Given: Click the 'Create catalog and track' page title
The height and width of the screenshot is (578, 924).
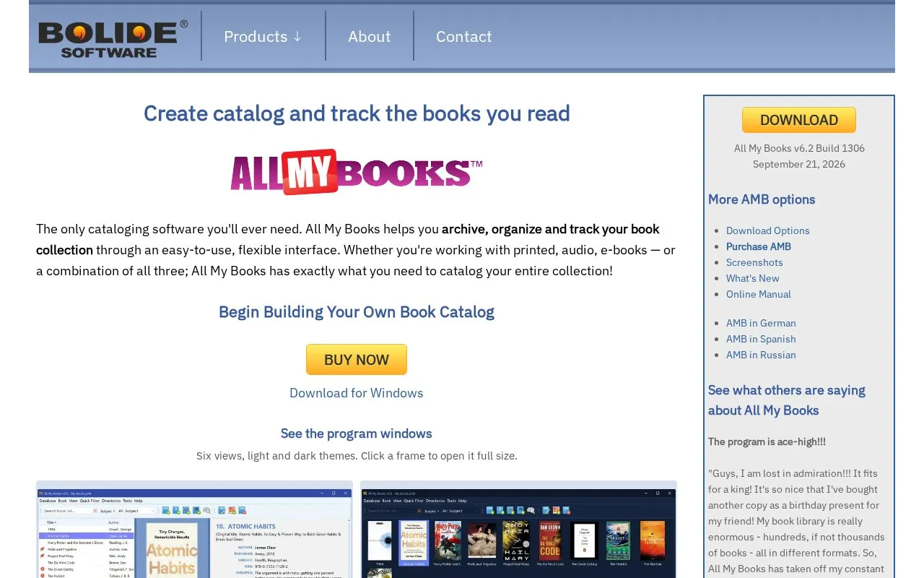Looking at the screenshot, I should click(x=357, y=113).
